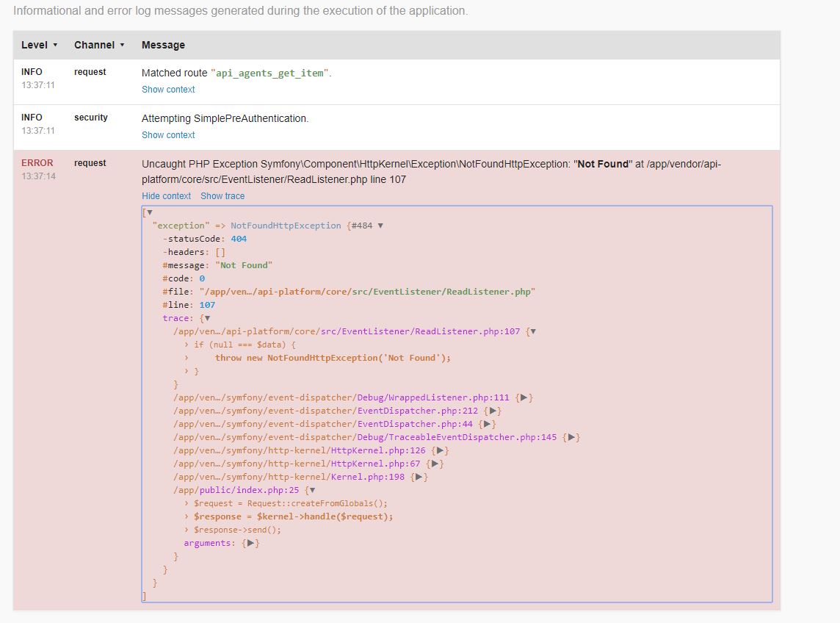Viewport: 840px width, 623px height.
Task: Expand the EventDispatcher.php:44 trace frame
Action: pyautogui.click(x=488, y=424)
